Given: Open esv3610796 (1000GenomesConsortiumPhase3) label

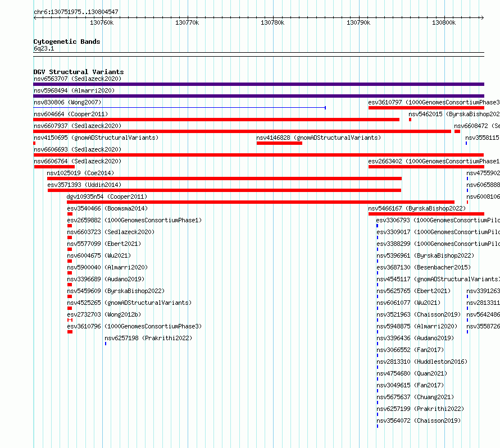Looking at the screenshot, I should tap(134, 326).
